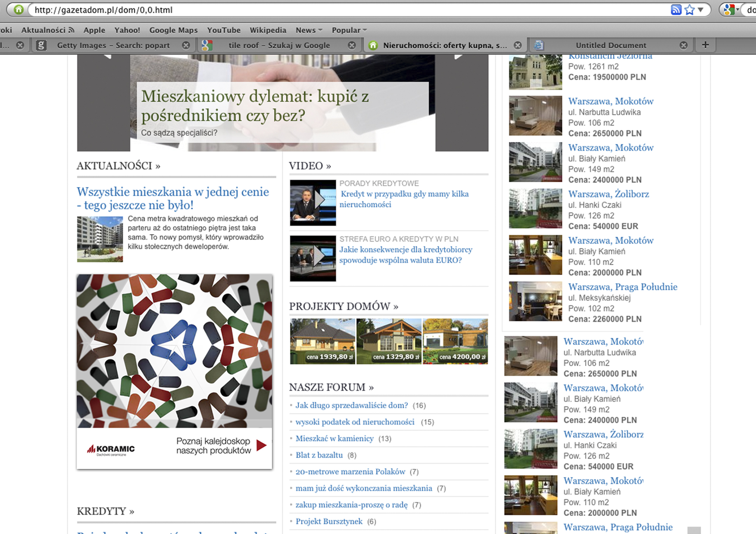Open the bookmark star dropdown arrow
This screenshot has width=756, height=534.
[x=701, y=9]
